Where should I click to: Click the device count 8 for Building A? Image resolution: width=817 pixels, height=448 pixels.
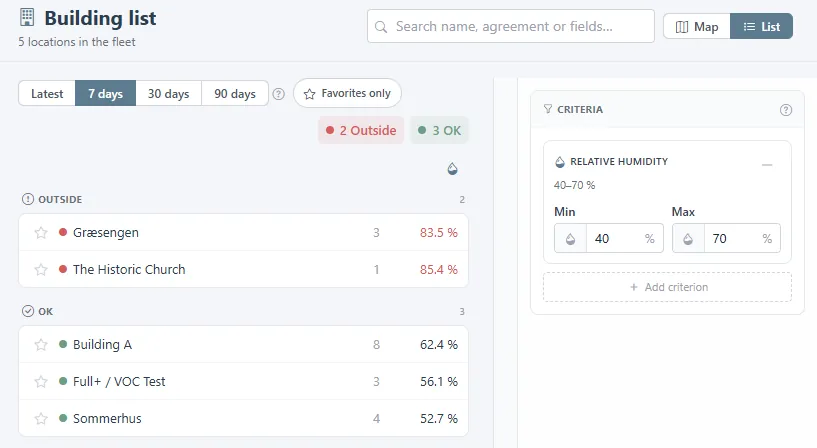point(376,345)
